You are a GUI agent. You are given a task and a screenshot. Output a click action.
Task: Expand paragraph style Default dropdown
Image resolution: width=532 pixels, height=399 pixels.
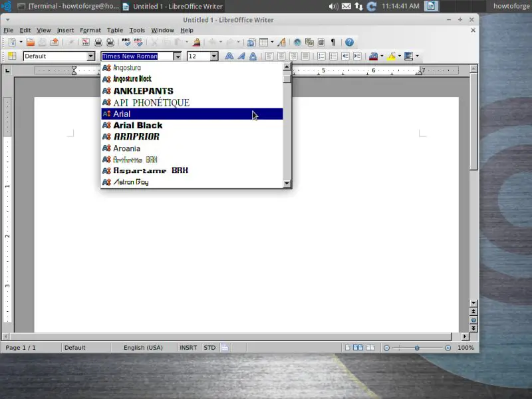point(90,56)
